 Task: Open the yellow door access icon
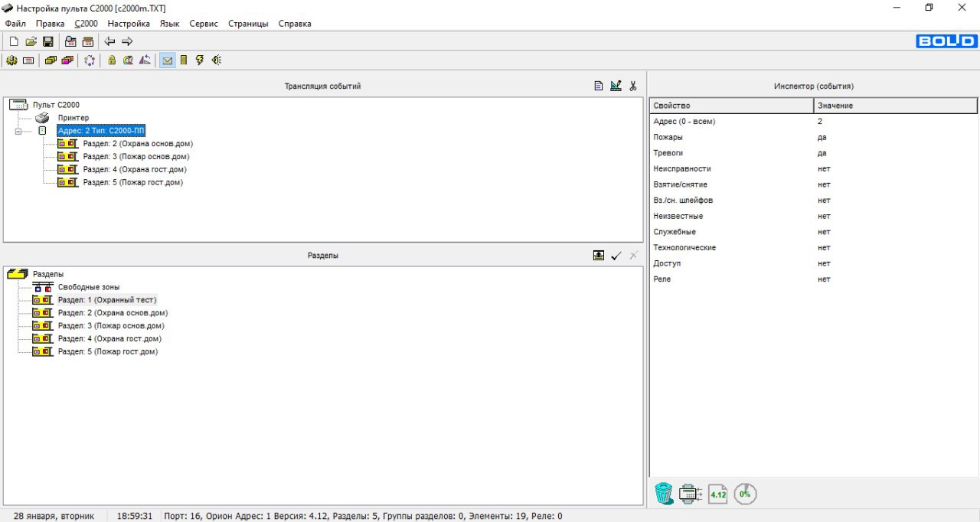coord(184,60)
